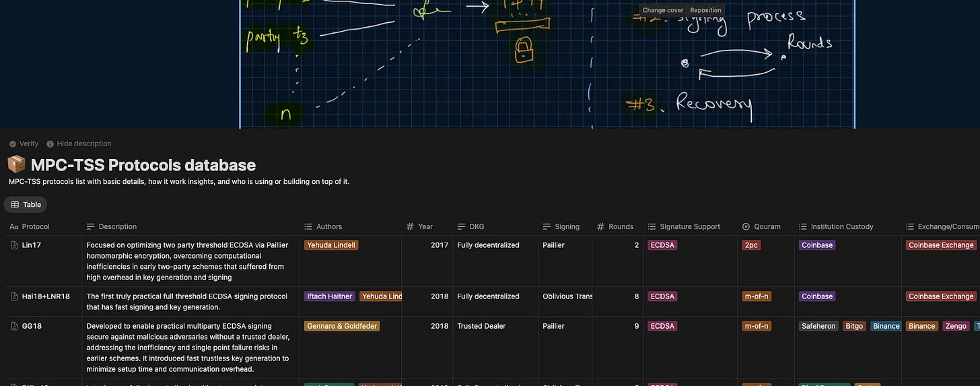Click the MPC-TSS Protocols database title

(x=143, y=165)
